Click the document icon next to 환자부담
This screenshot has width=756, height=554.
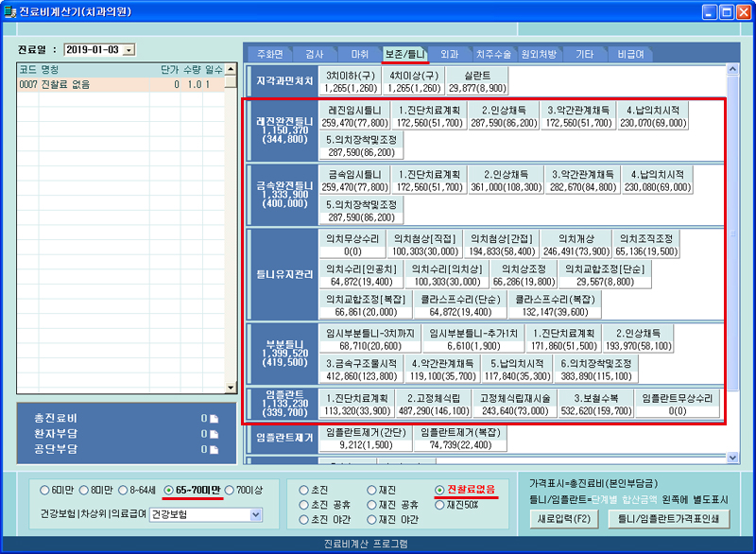(x=214, y=433)
